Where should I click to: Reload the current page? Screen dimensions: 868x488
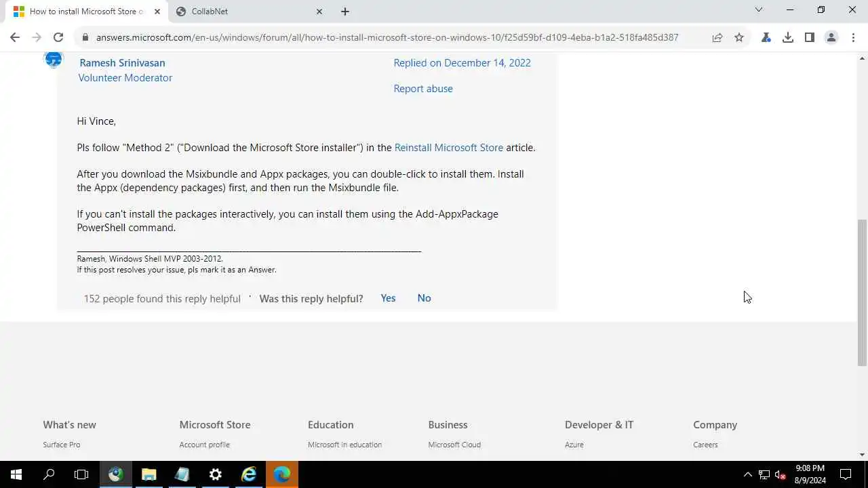58,37
